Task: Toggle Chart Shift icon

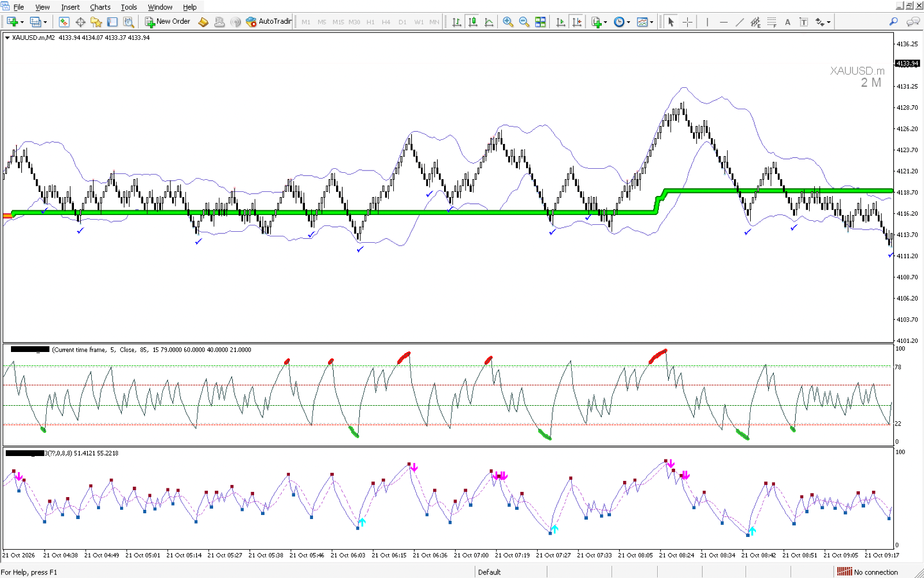Action: (x=577, y=22)
